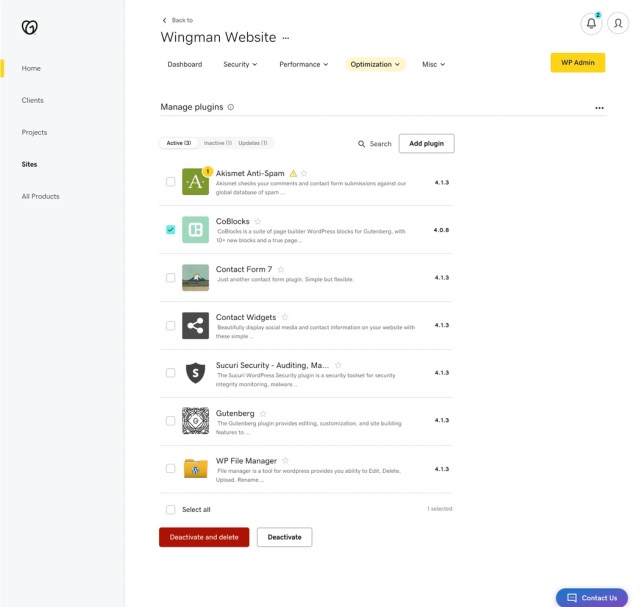Click the Akismet Anti-Spam plugin title
The width and height of the screenshot is (640, 607).
point(250,173)
